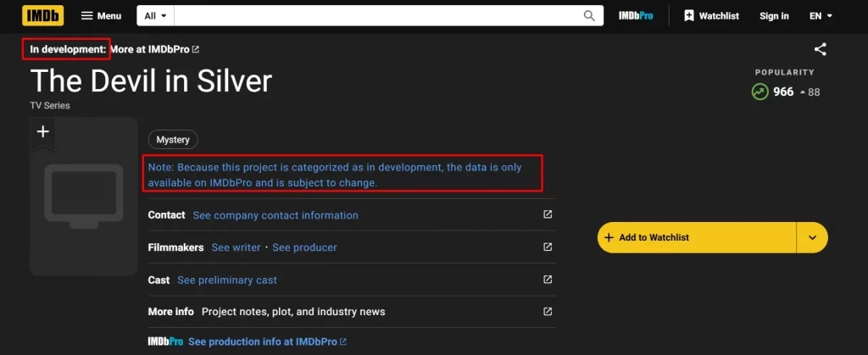Select the title The Devil in Silver

[151, 80]
